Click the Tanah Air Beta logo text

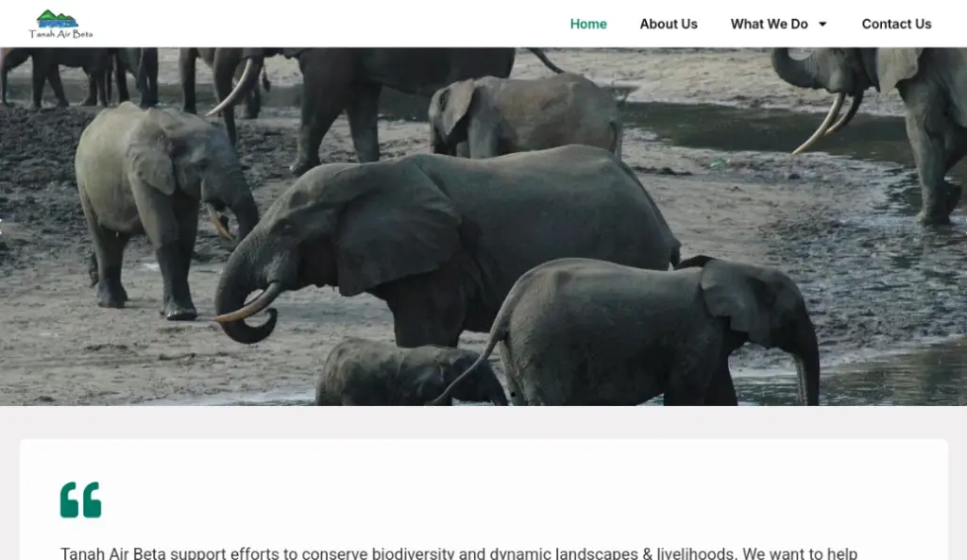tap(60, 34)
